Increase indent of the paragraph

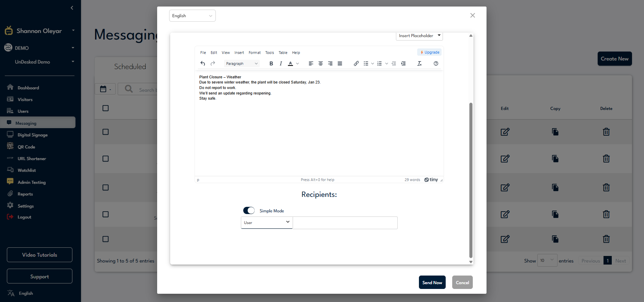click(x=403, y=64)
